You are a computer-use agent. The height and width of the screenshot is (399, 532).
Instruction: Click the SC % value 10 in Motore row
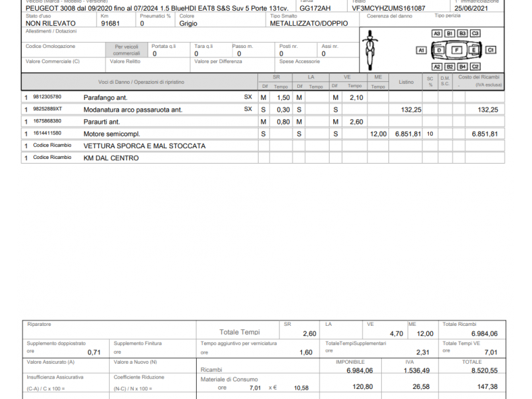click(430, 134)
